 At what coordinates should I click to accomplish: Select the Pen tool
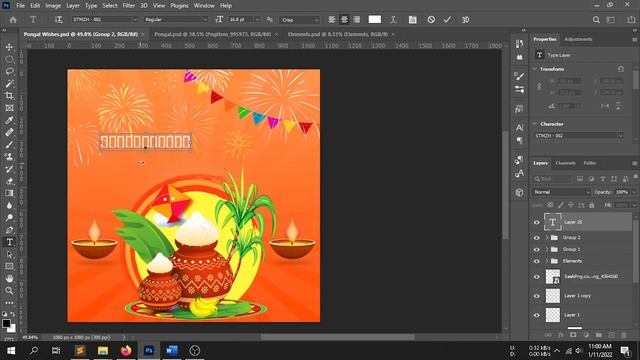pyautogui.click(x=9, y=230)
